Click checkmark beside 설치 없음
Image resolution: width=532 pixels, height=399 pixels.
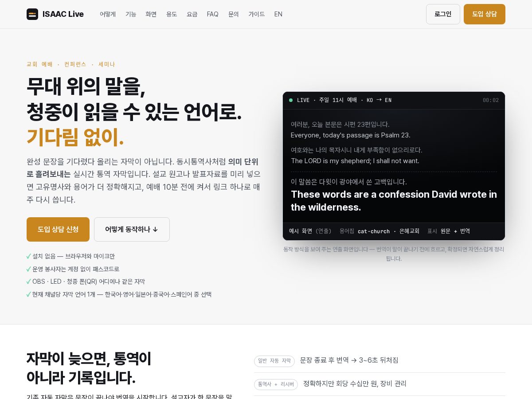point(29,256)
